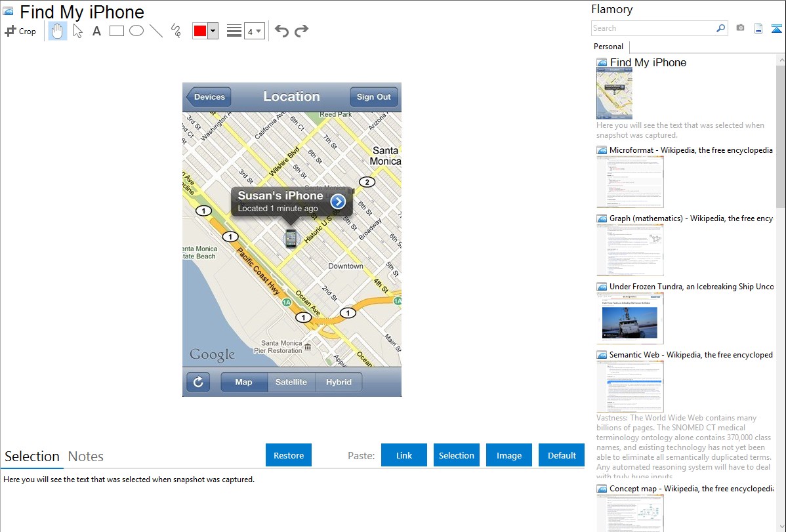Click the Find My iPhone title icon
The height and width of the screenshot is (532, 786).
9,11
